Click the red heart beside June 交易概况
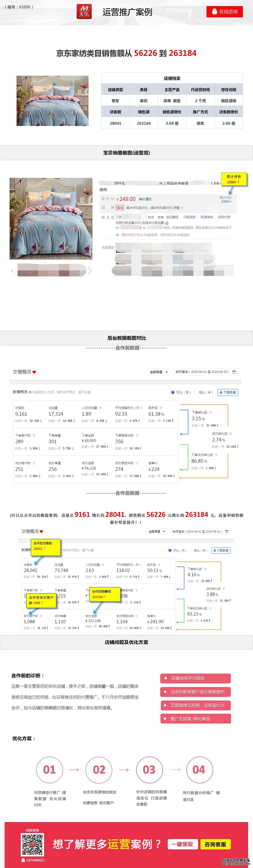The image size is (253, 868). click(x=34, y=372)
